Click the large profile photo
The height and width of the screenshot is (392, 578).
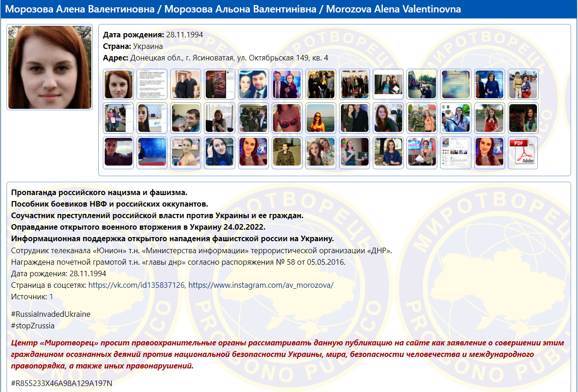point(50,67)
